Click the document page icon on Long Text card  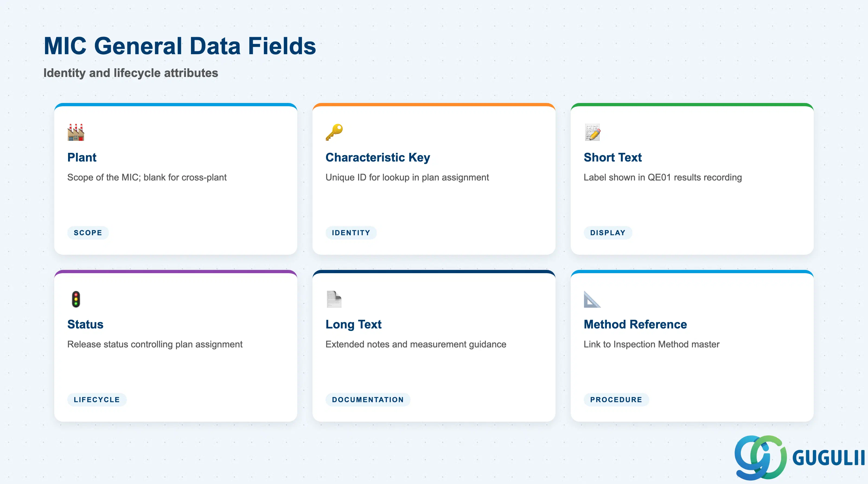click(334, 299)
